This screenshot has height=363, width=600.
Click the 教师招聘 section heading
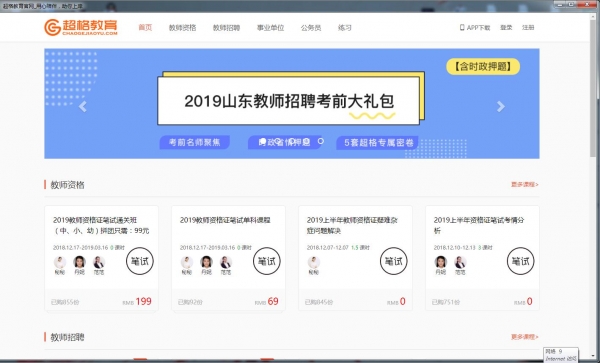point(67,337)
